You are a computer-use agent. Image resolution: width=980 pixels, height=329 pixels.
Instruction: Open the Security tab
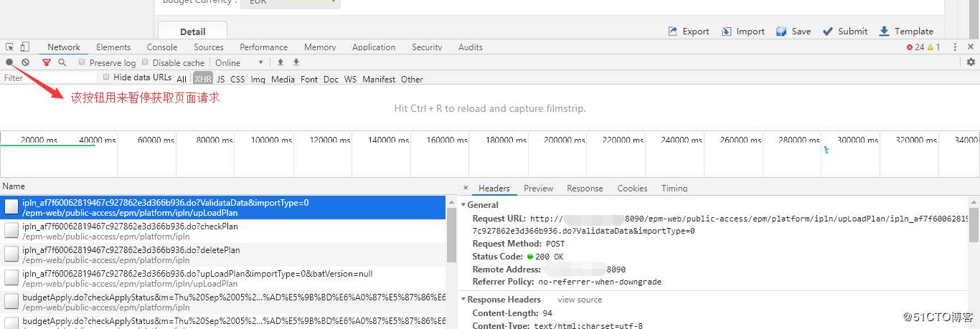[x=427, y=47]
